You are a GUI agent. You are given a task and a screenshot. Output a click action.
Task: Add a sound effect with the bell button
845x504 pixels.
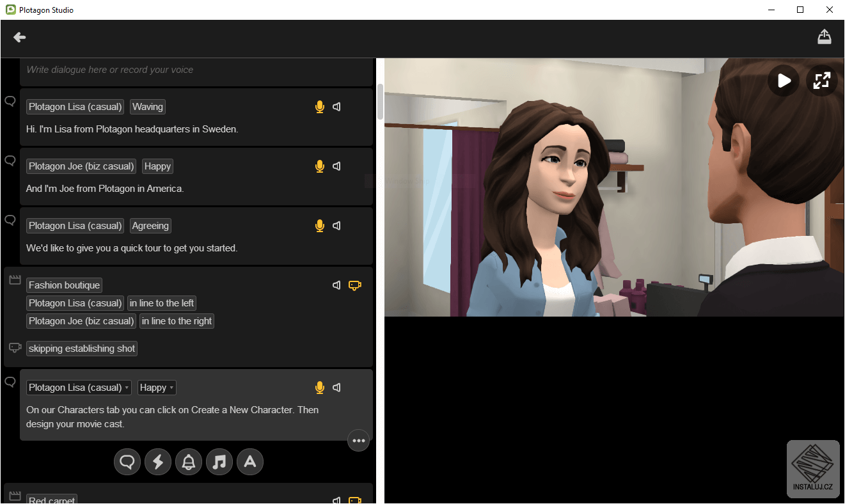pyautogui.click(x=189, y=462)
